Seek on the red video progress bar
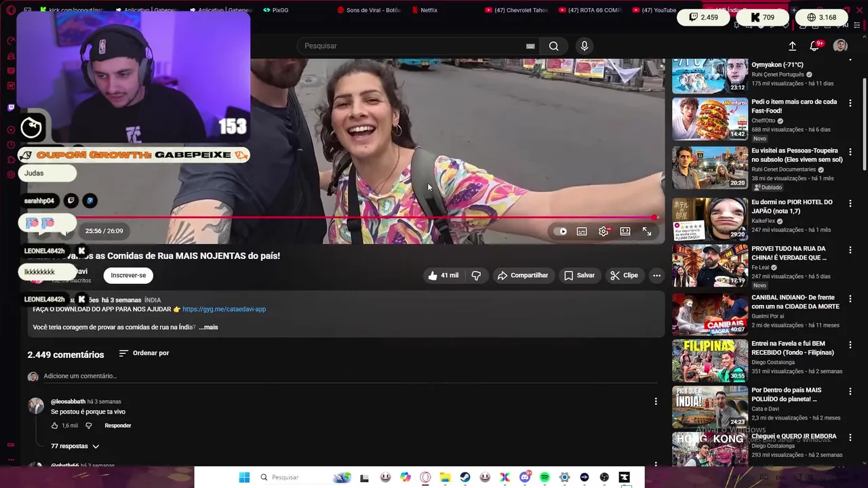Screen dimensions: 868x488 [366, 218]
